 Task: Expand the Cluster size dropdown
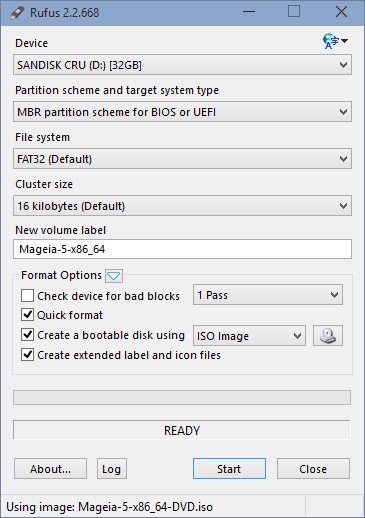(182, 206)
